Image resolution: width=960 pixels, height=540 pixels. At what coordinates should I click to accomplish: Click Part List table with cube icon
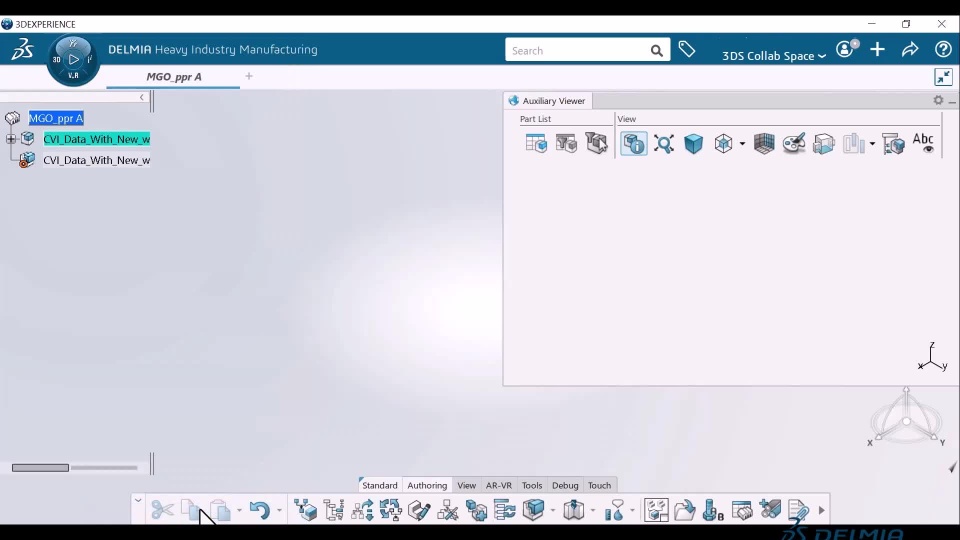(536, 143)
